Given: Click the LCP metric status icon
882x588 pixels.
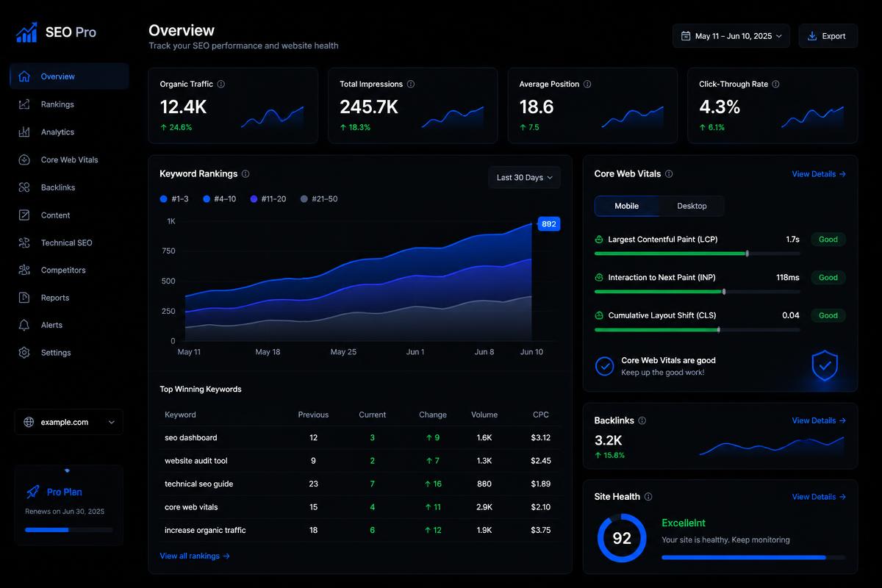Looking at the screenshot, I should click(x=599, y=240).
